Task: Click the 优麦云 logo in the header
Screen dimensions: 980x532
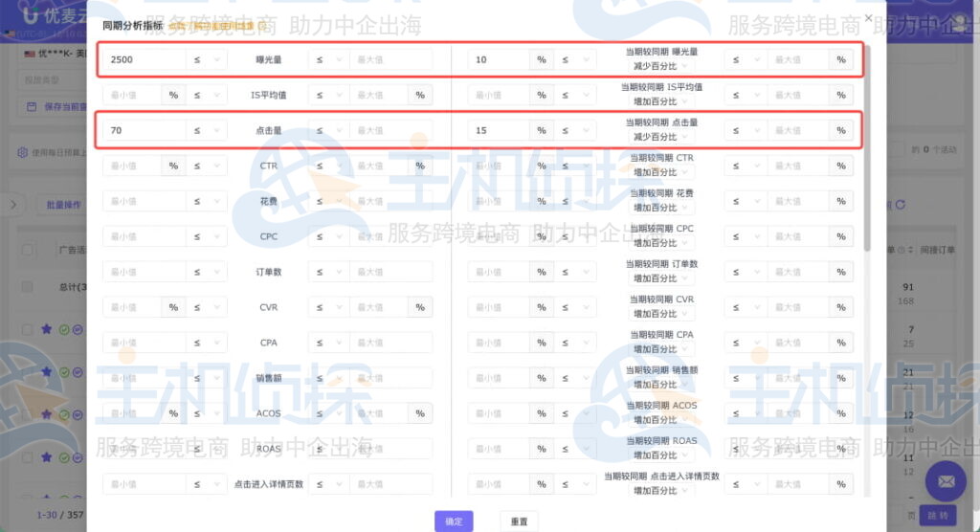Action: pyautogui.click(x=53, y=17)
